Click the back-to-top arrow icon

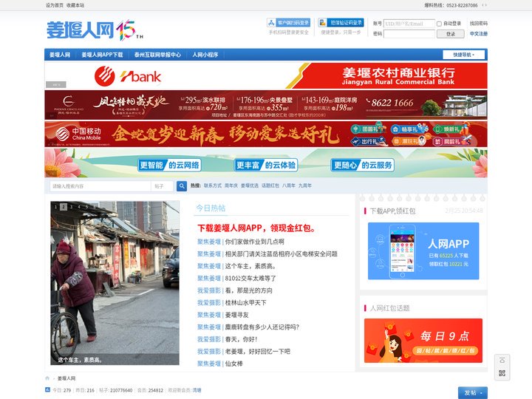tap(502, 361)
